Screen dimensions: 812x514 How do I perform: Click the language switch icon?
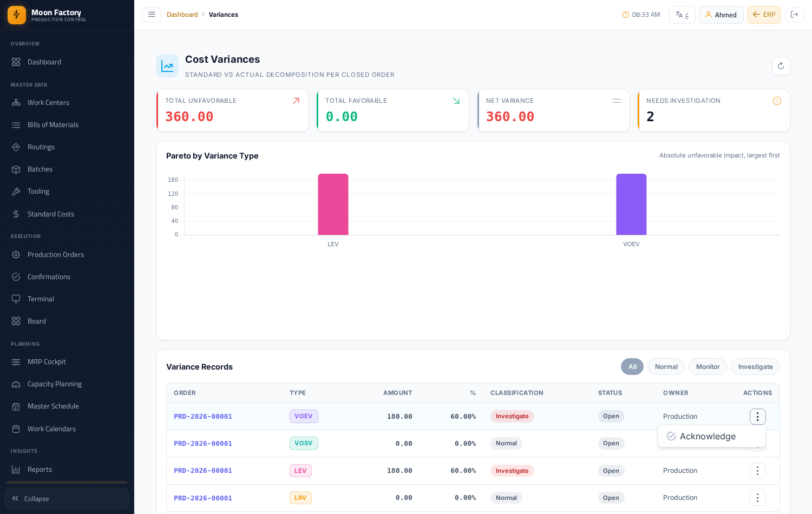(682, 15)
